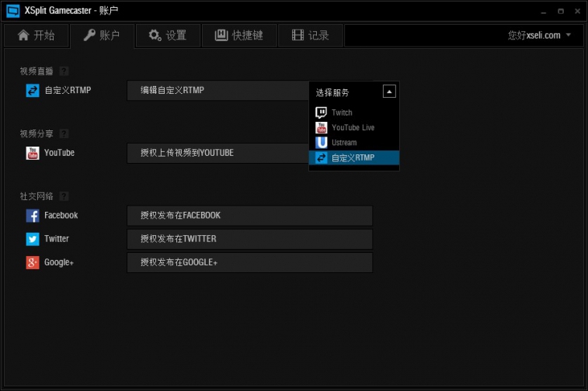
Task: Click the Twitter label text
Action: coord(57,239)
